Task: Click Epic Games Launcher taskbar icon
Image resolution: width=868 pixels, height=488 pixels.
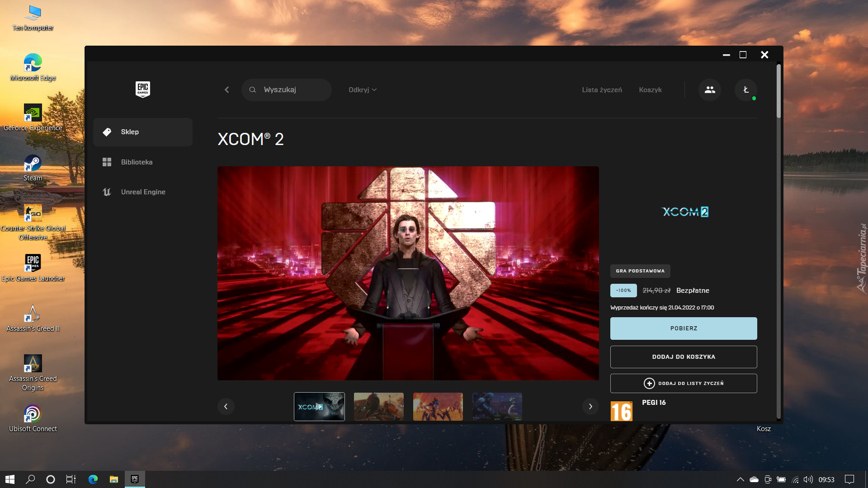Action: (135, 479)
